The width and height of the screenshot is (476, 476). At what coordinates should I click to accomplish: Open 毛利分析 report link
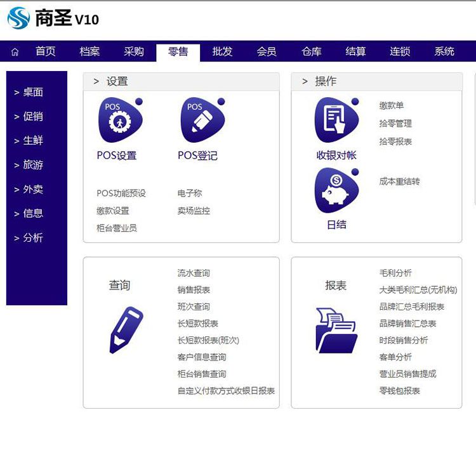[x=395, y=273]
